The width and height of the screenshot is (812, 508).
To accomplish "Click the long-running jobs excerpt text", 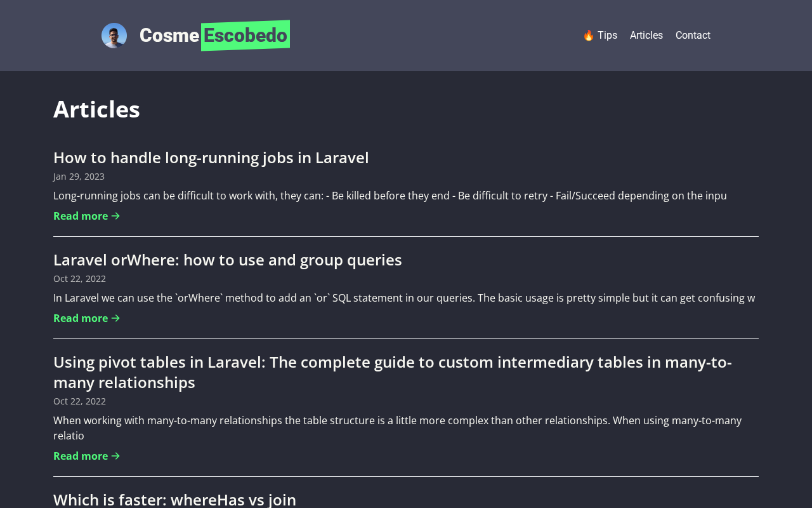I will [390, 196].
